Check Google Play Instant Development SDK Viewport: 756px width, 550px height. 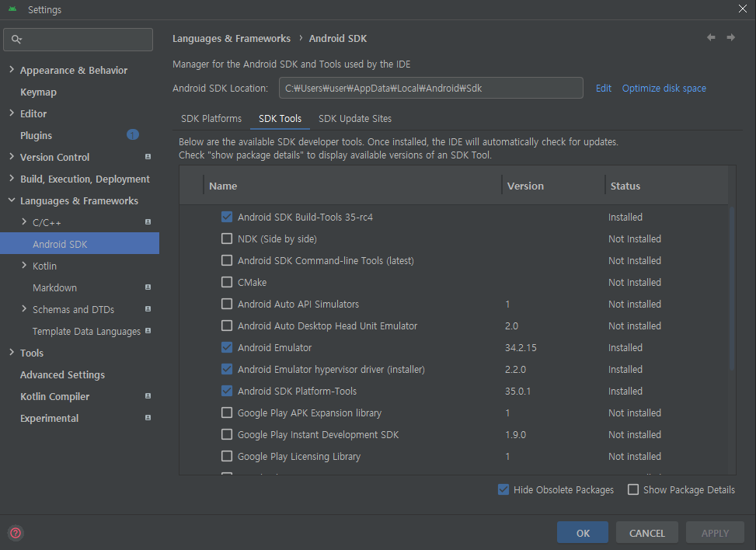tap(227, 434)
